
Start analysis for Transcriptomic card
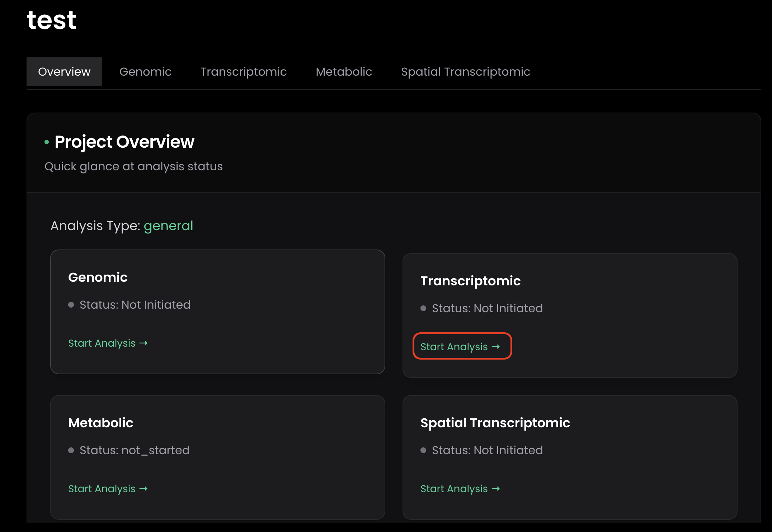(x=460, y=347)
